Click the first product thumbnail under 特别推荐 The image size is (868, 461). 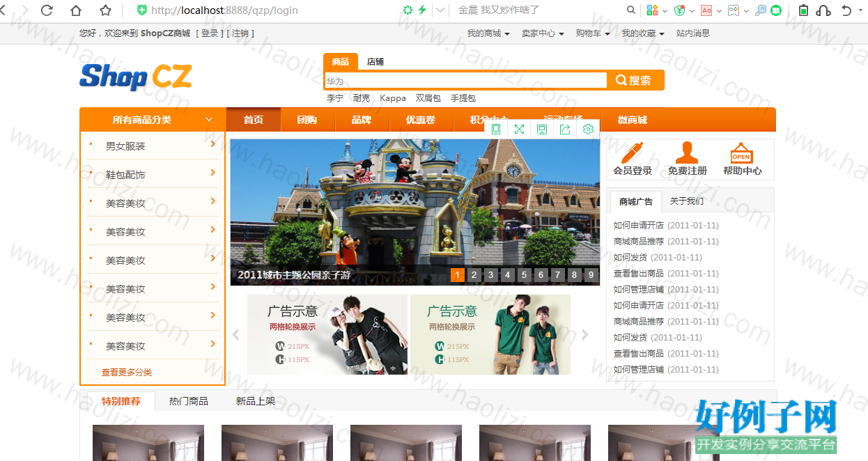click(x=148, y=443)
